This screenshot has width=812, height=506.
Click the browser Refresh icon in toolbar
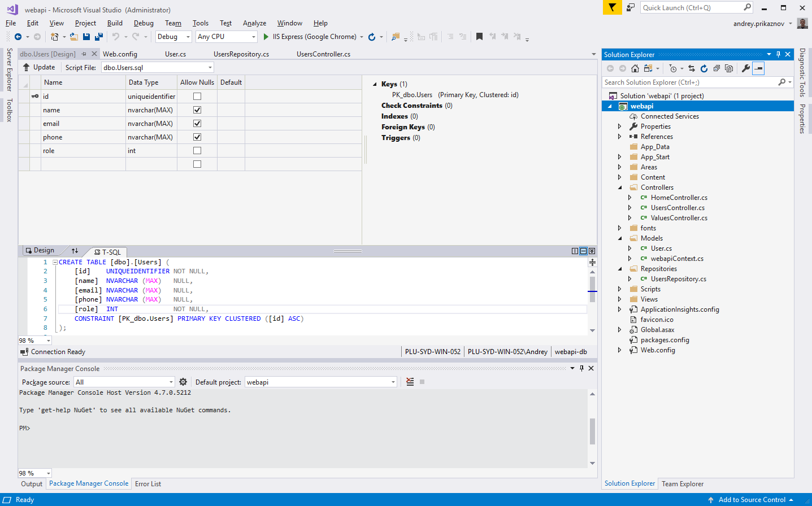[x=372, y=37]
